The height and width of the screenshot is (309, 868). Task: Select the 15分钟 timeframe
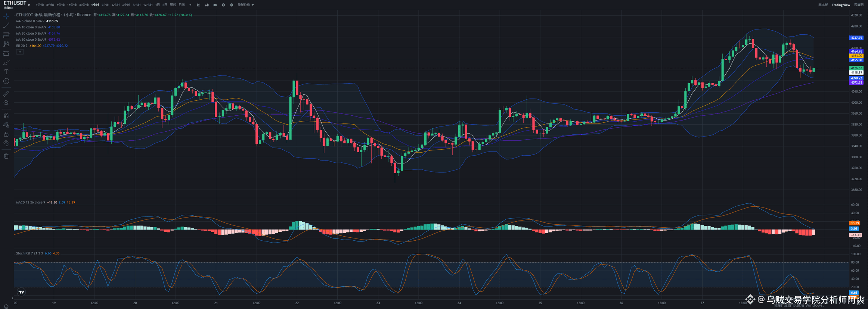pos(72,5)
